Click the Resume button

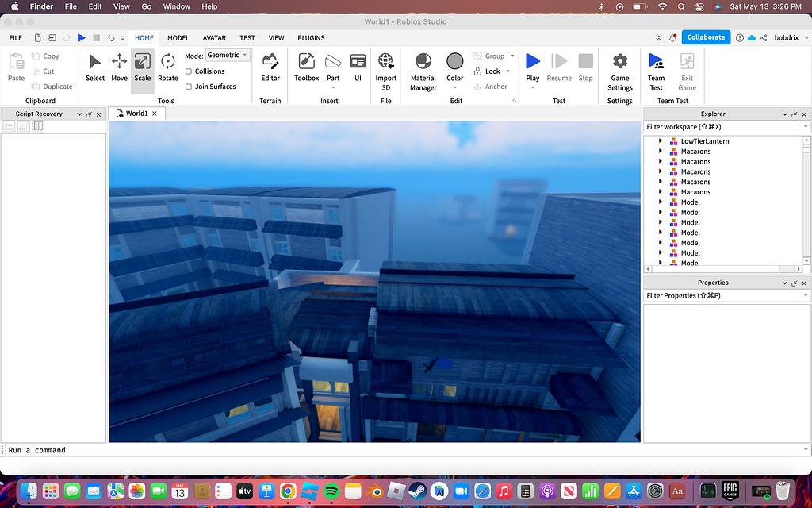pos(559,68)
